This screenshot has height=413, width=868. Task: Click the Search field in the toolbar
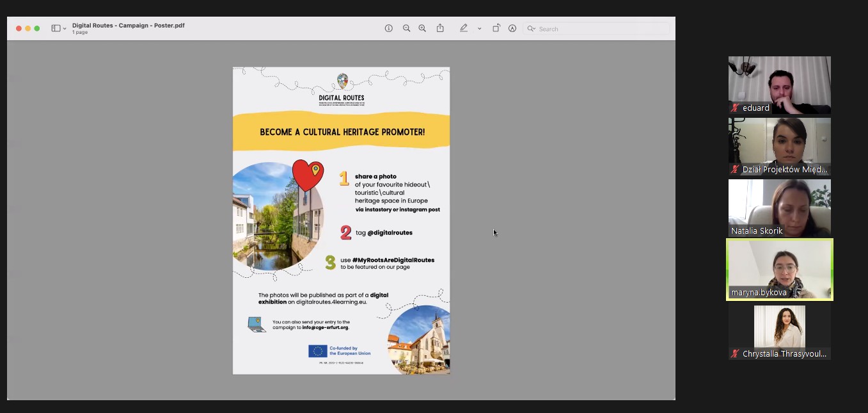(x=597, y=29)
